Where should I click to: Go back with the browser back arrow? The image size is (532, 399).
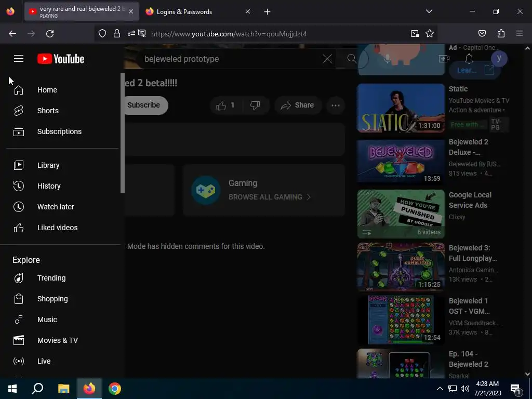(x=12, y=34)
